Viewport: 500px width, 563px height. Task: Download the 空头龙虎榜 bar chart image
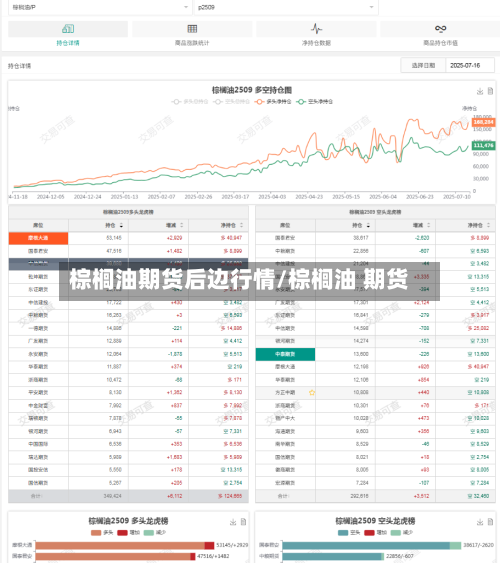click(480, 522)
